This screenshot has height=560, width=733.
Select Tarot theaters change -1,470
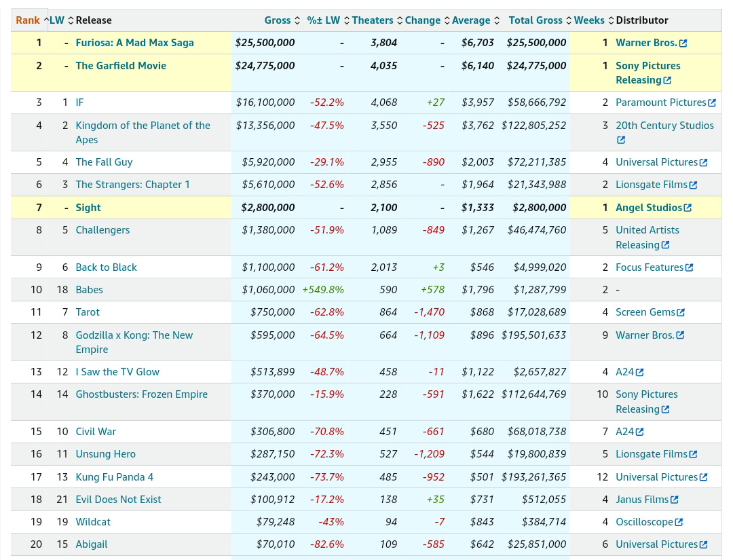[x=429, y=312]
